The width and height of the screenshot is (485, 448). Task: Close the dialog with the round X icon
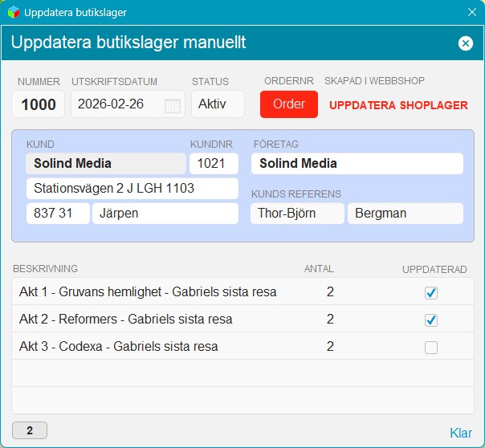(466, 43)
